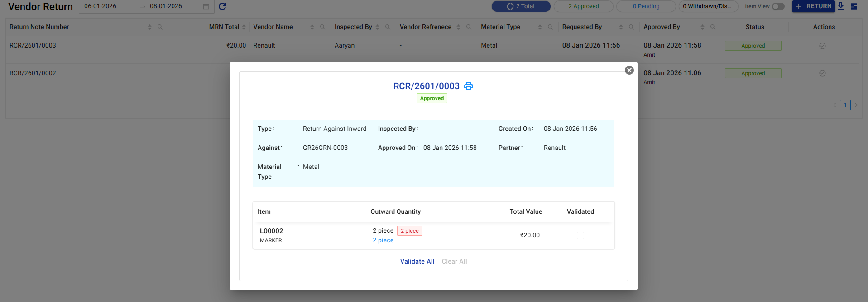The image size is (868, 302).
Task: Open the calendar icon in date range
Action: pyautogui.click(x=206, y=6)
